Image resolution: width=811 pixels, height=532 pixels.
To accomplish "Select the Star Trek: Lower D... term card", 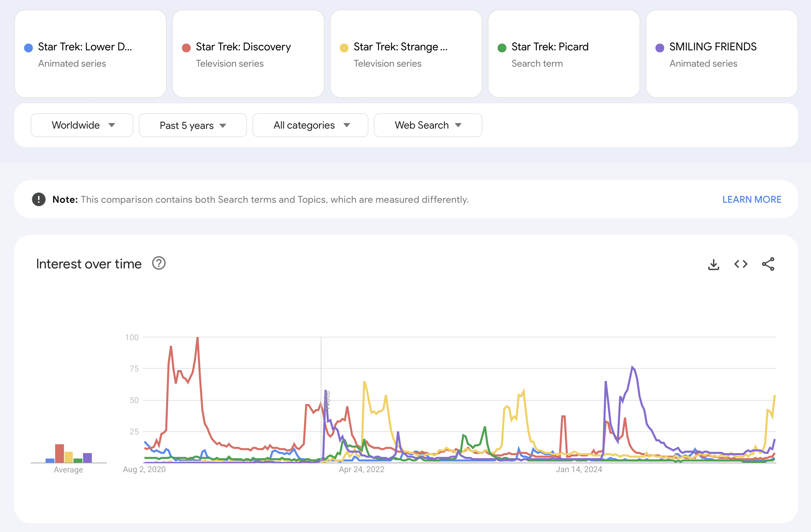I will click(x=90, y=54).
